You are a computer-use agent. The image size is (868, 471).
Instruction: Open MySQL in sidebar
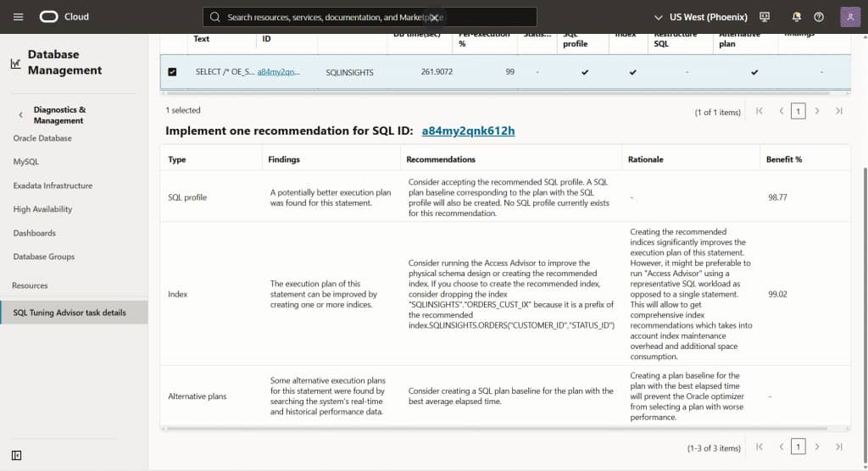[26, 162]
